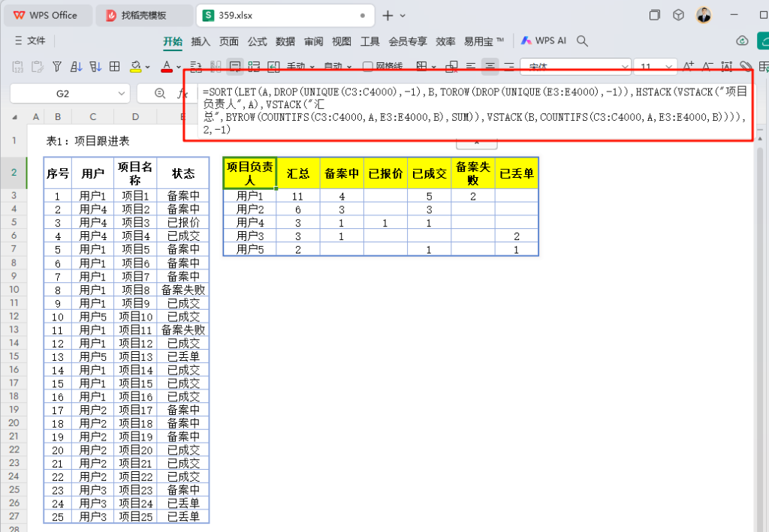Switch to the 找稻壳模板 tab
Screen dimensions: 769x532
[x=143, y=15]
